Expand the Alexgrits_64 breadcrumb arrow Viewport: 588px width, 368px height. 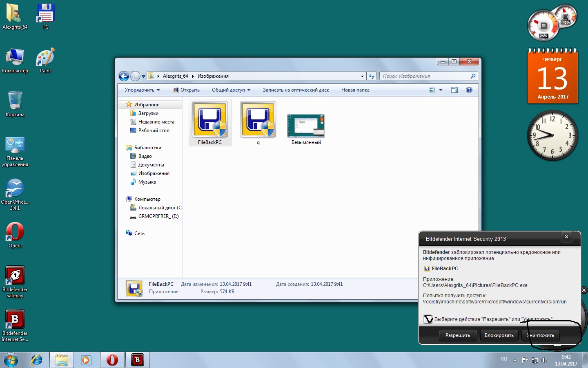click(193, 76)
